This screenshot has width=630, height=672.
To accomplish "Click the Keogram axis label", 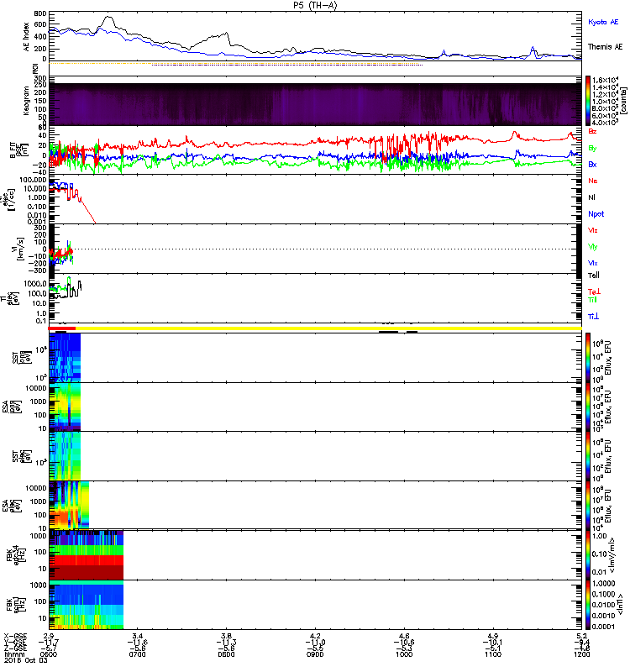I will 27,100.
